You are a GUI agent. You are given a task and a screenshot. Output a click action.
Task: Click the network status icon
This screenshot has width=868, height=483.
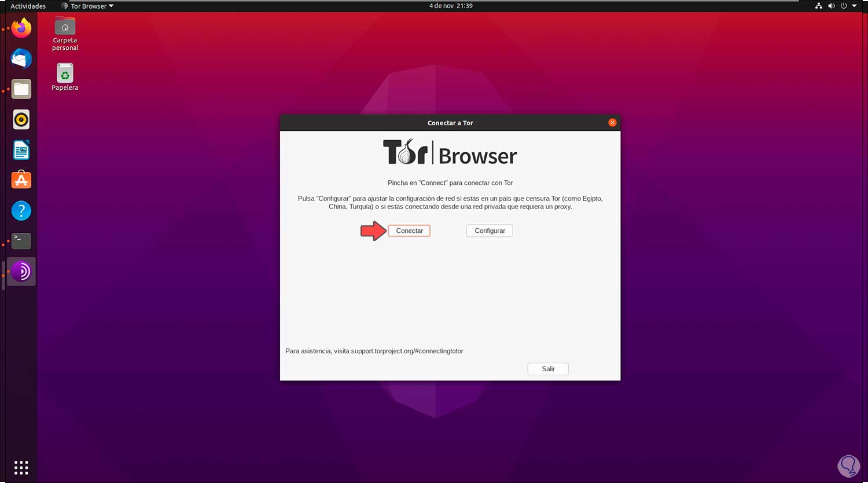coord(818,6)
